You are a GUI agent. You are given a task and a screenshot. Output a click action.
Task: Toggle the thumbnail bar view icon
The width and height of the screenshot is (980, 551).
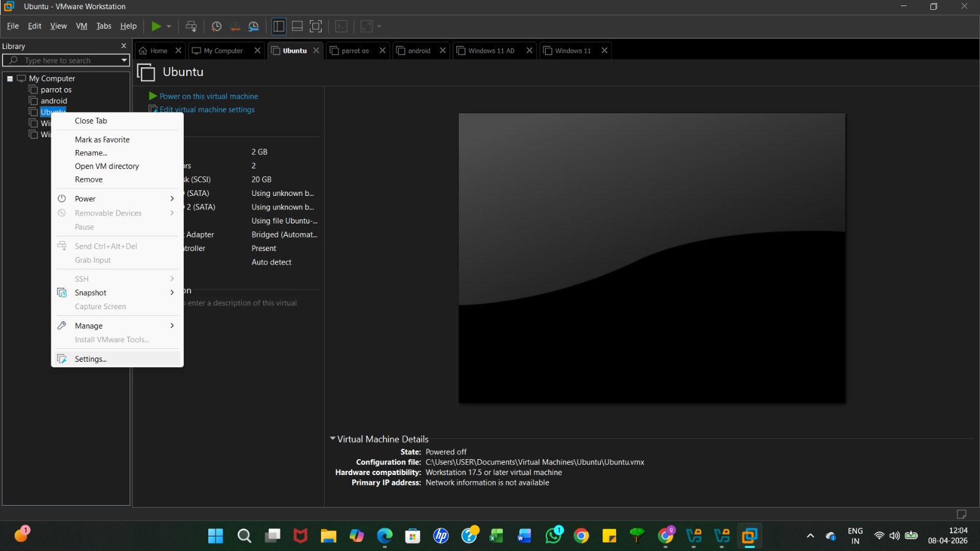pyautogui.click(x=297, y=26)
